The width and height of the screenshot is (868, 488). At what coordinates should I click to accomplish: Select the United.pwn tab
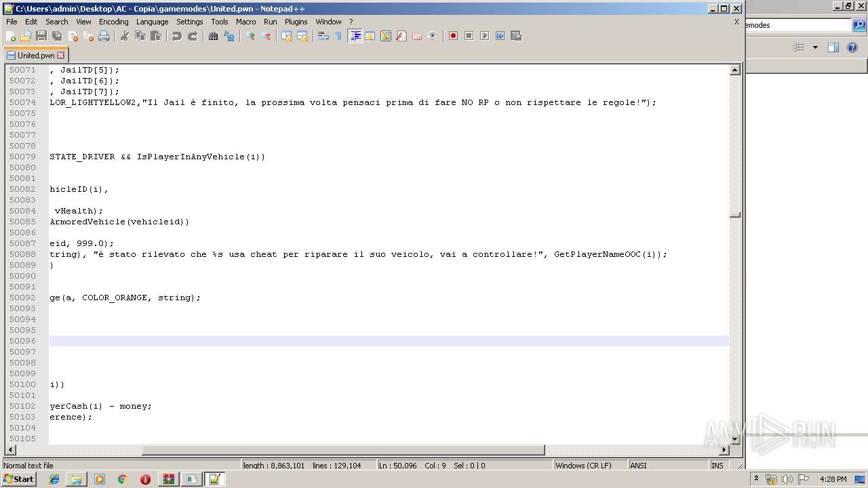pyautogui.click(x=36, y=56)
